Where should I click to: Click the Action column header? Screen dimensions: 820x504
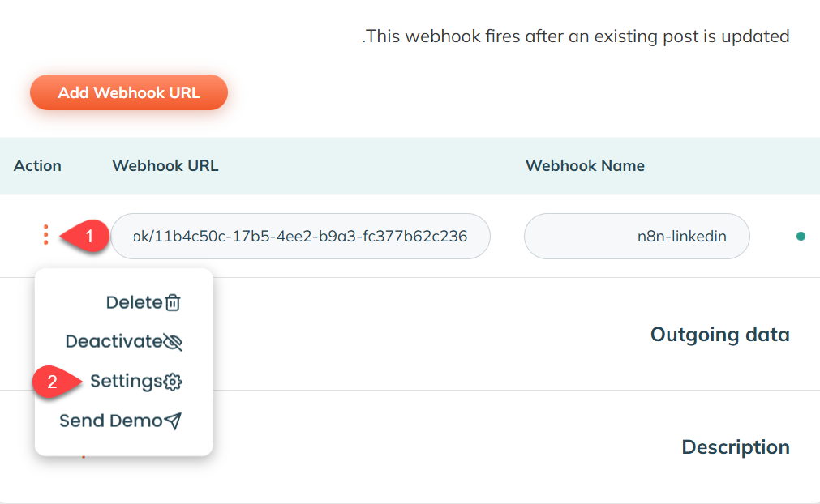point(37,165)
